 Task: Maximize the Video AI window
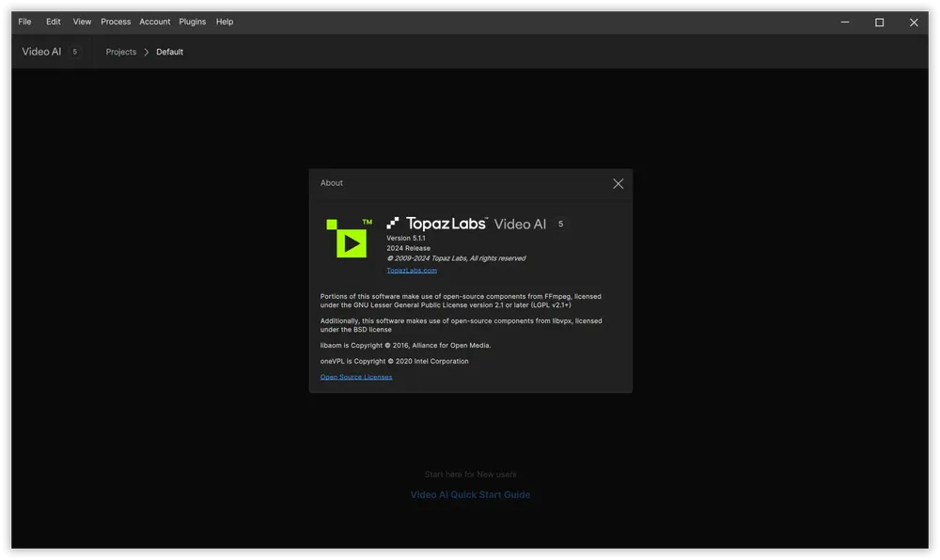(x=880, y=23)
